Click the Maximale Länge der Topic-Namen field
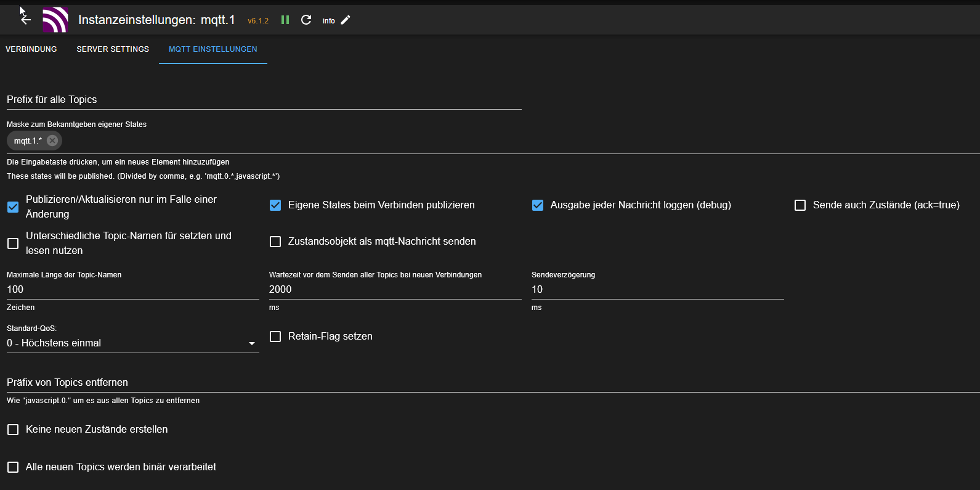The height and width of the screenshot is (490, 980). [132, 290]
